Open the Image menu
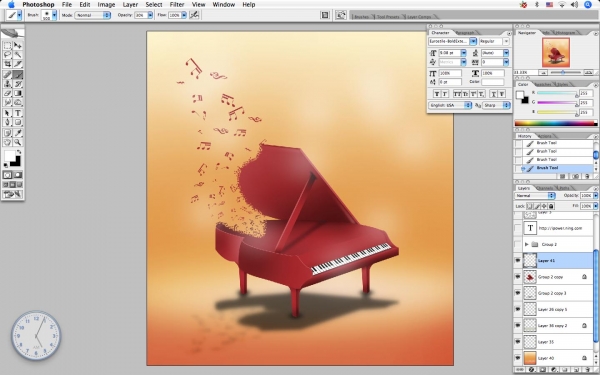The height and width of the screenshot is (375, 600). point(106,5)
